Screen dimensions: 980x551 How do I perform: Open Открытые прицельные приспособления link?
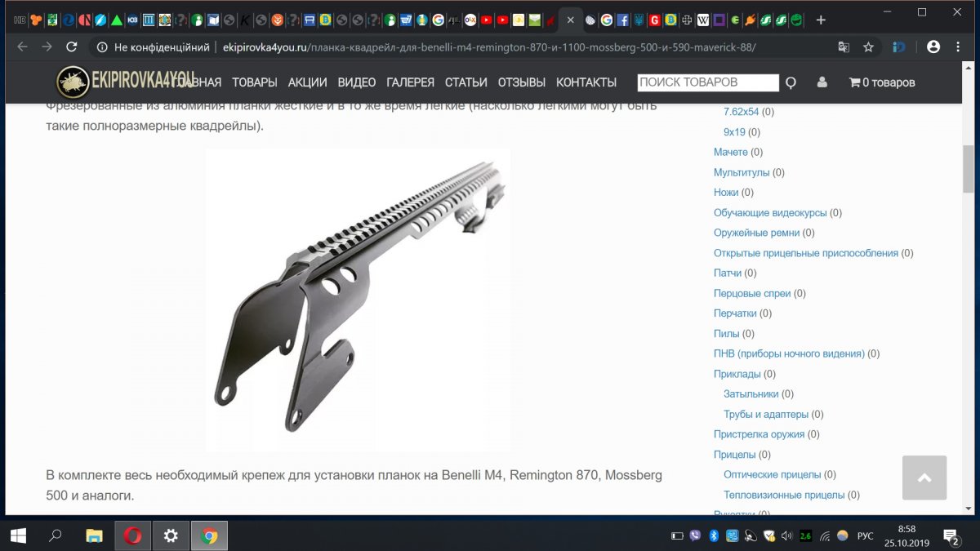click(x=806, y=253)
